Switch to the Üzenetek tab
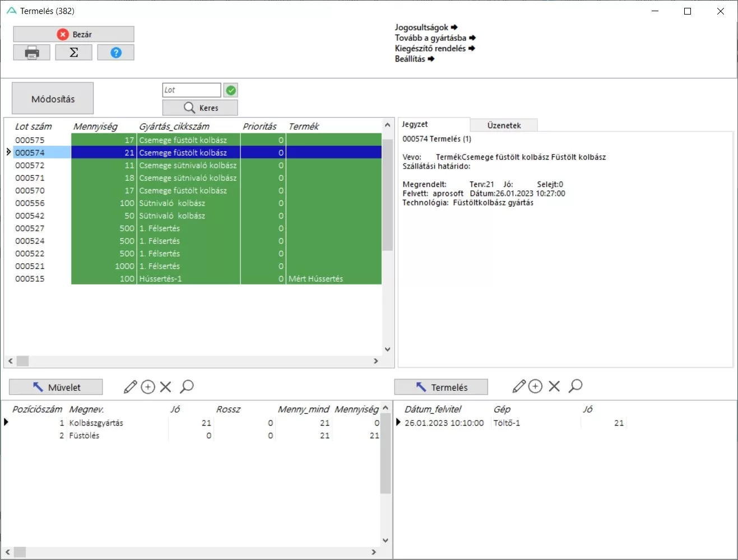The height and width of the screenshot is (560, 738). [504, 125]
